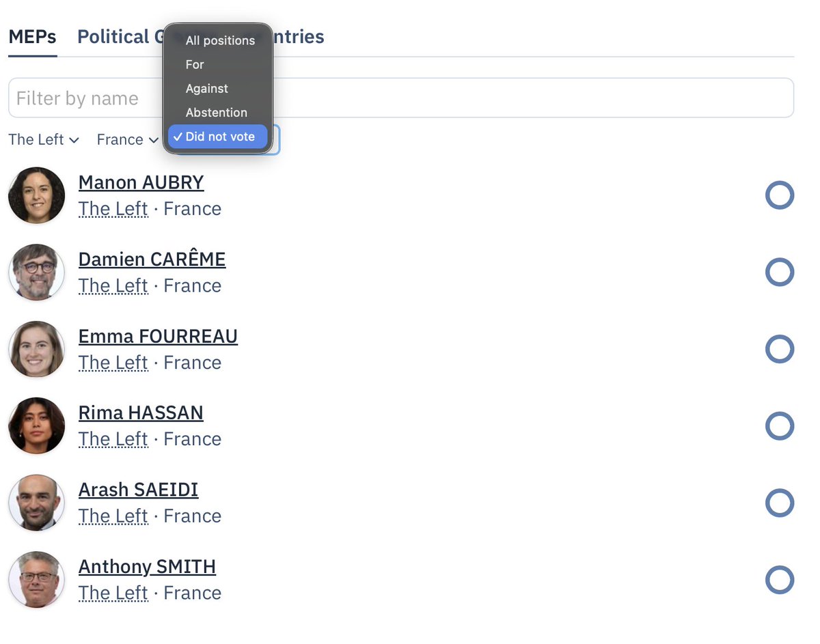Click the did-not-vote circle icon for Damien CARÊME
The width and height of the screenshot is (820, 644).
click(779, 272)
